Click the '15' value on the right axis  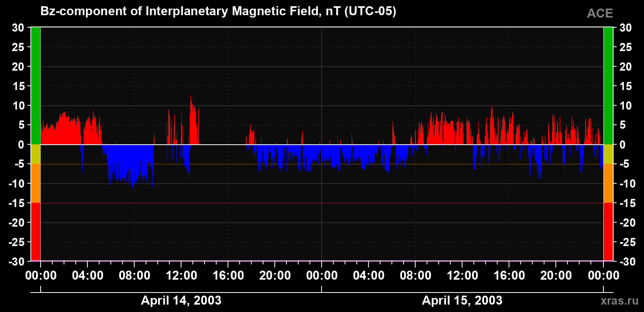coord(626,86)
